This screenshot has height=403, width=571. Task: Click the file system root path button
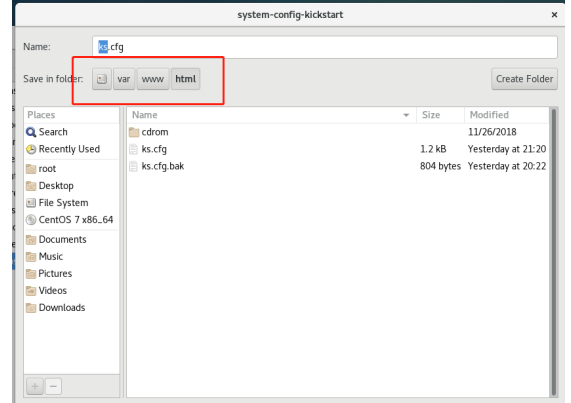pos(102,79)
